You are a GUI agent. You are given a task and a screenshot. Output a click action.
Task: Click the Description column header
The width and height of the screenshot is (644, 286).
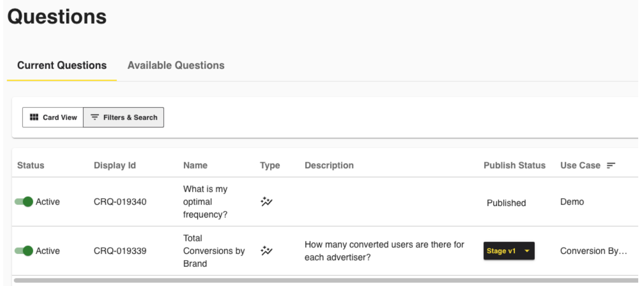[329, 165]
